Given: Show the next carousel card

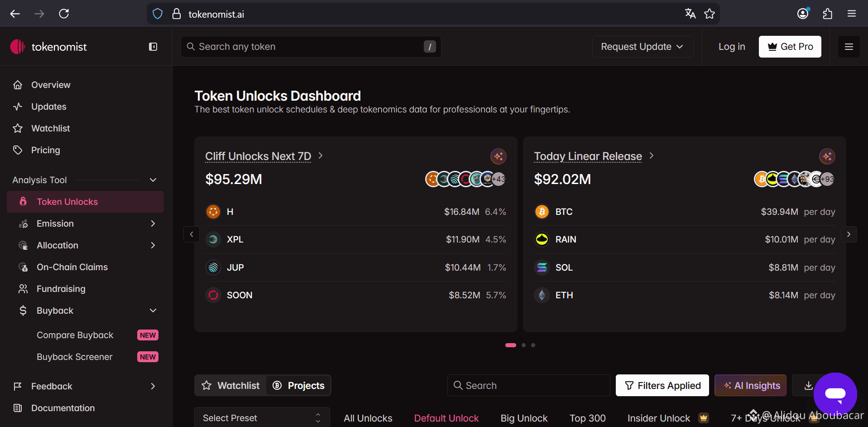Looking at the screenshot, I should [x=849, y=234].
